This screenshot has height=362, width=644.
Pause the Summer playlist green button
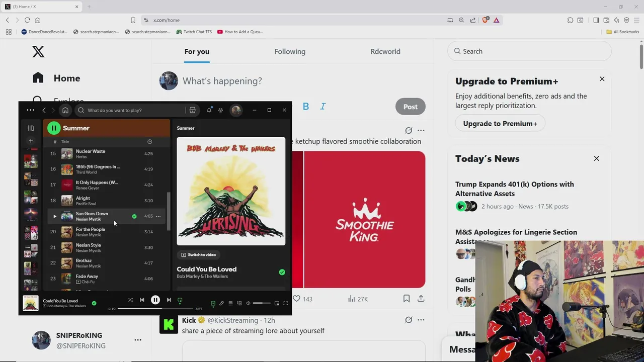[54, 128]
